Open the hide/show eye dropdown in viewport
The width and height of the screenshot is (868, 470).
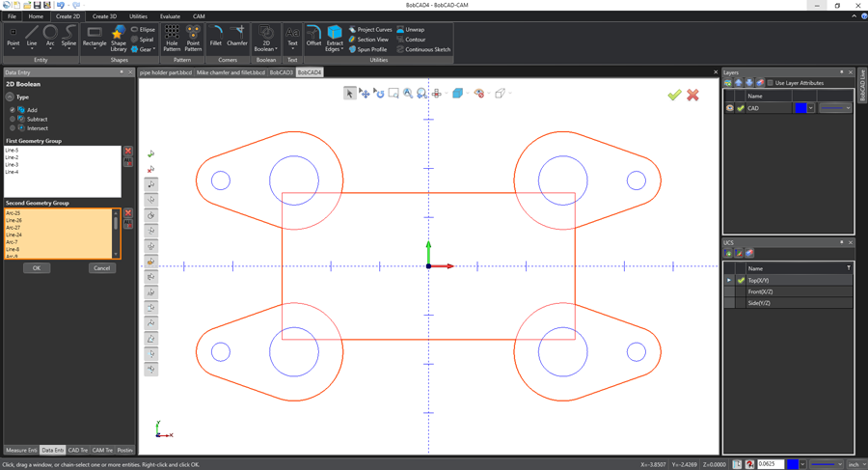(x=489, y=93)
